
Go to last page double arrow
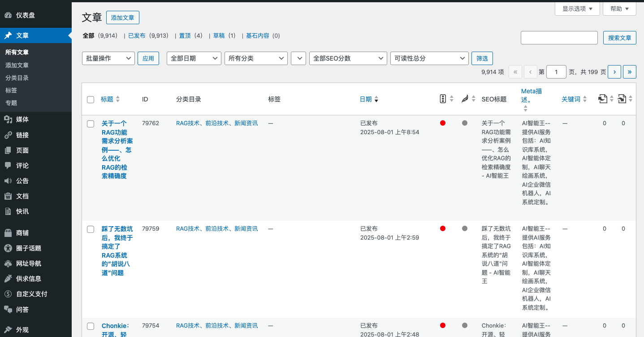pyautogui.click(x=630, y=72)
